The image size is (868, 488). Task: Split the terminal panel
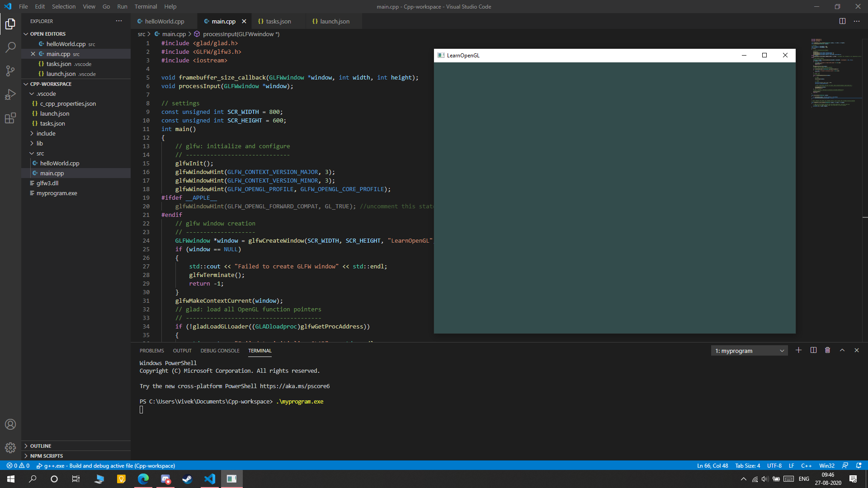click(813, 350)
